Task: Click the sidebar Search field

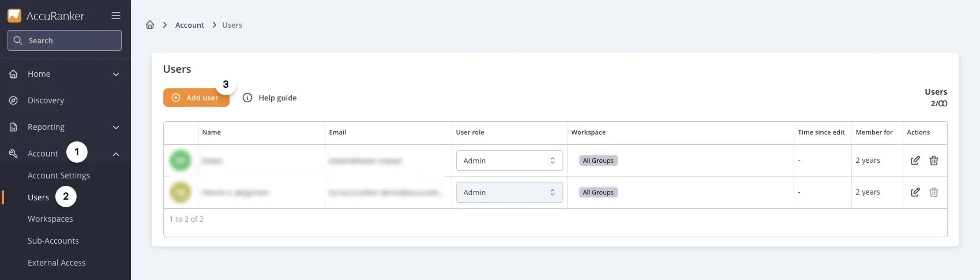Action: coord(65,40)
